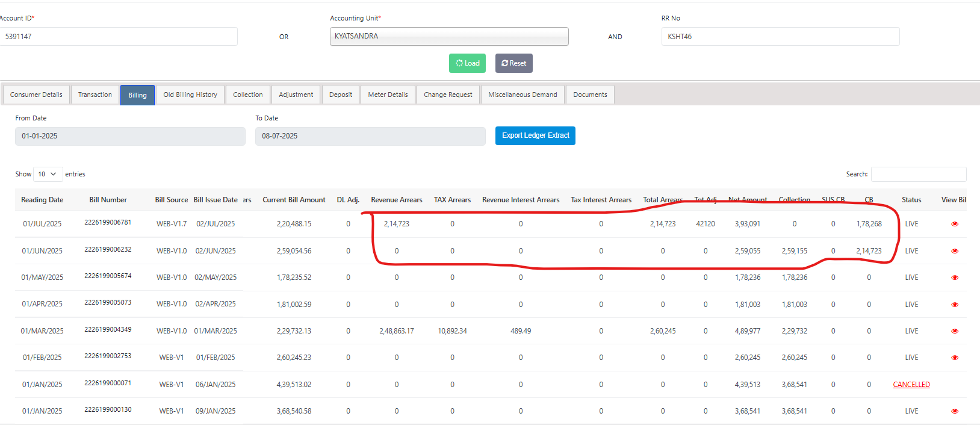The image size is (980, 425).
Task: Sort by Bill Issue Date header
Action: pyautogui.click(x=216, y=200)
